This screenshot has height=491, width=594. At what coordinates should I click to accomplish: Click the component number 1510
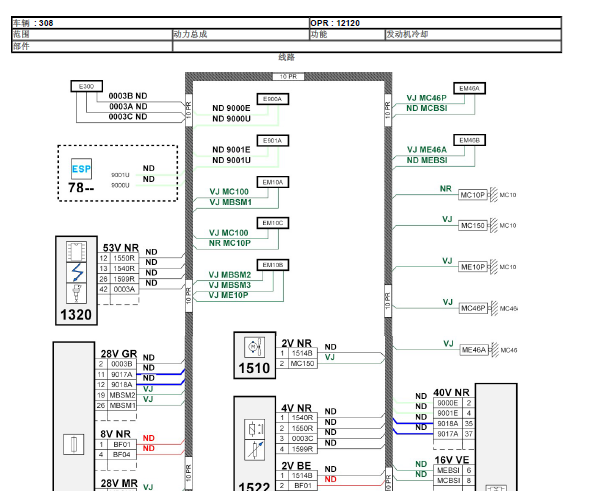point(254,368)
